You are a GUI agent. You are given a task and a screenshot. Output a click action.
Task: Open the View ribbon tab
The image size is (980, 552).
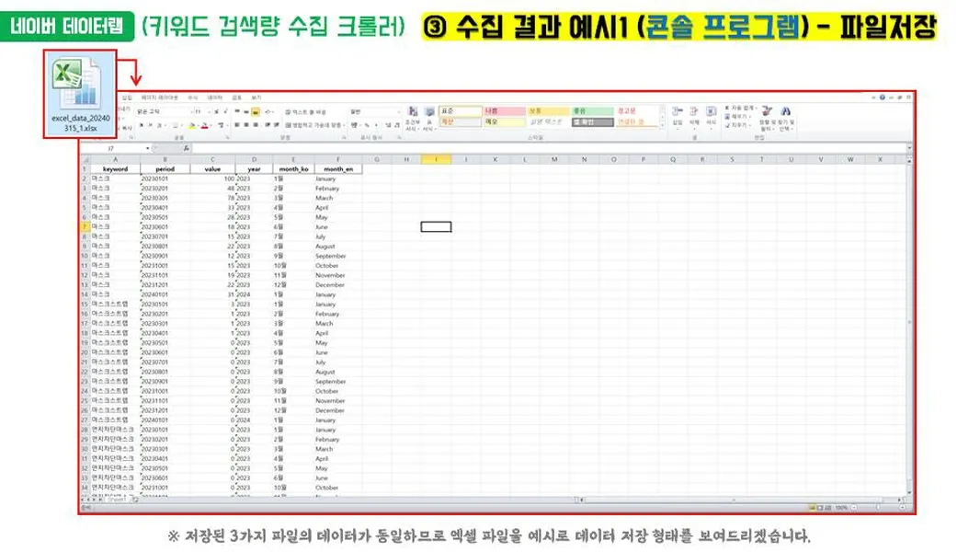coord(256,98)
